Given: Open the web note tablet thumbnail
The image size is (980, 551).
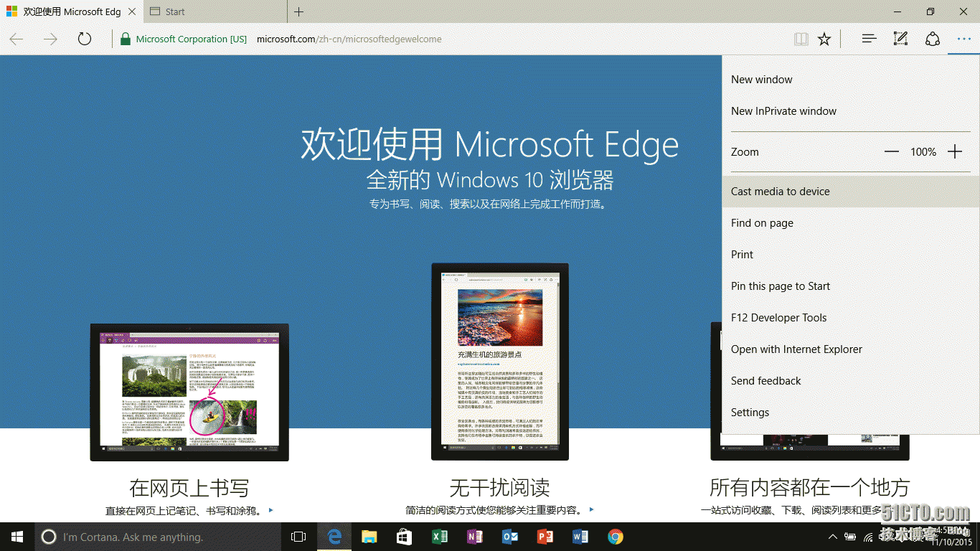Looking at the screenshot, I should [189, 392].
